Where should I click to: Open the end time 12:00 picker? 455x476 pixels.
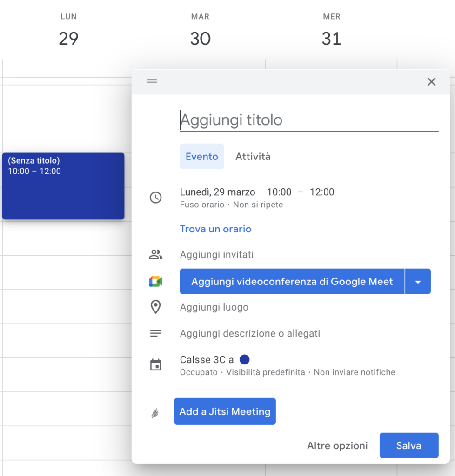coord(321,192)
